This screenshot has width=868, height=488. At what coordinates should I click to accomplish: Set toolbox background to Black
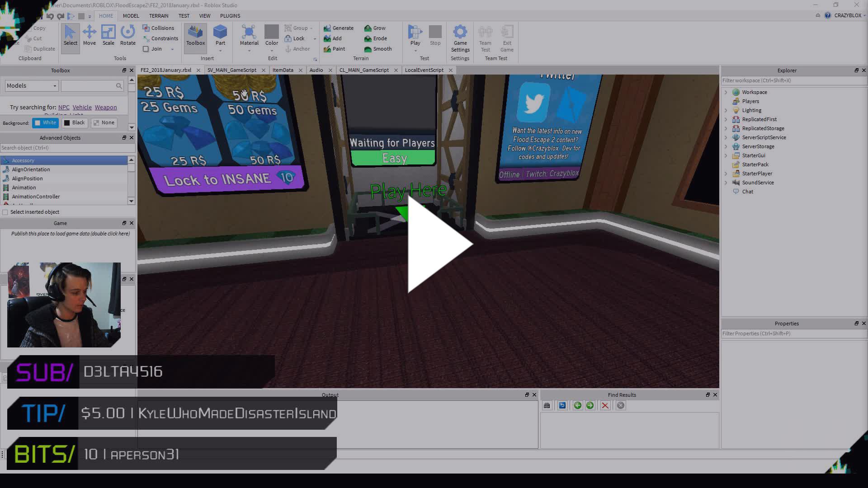(74, 123)
